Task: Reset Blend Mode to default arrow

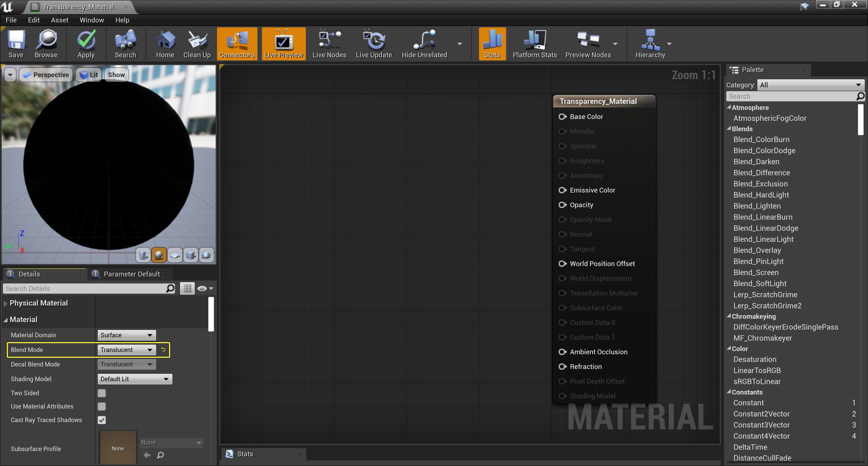Action: coord(163,350)
